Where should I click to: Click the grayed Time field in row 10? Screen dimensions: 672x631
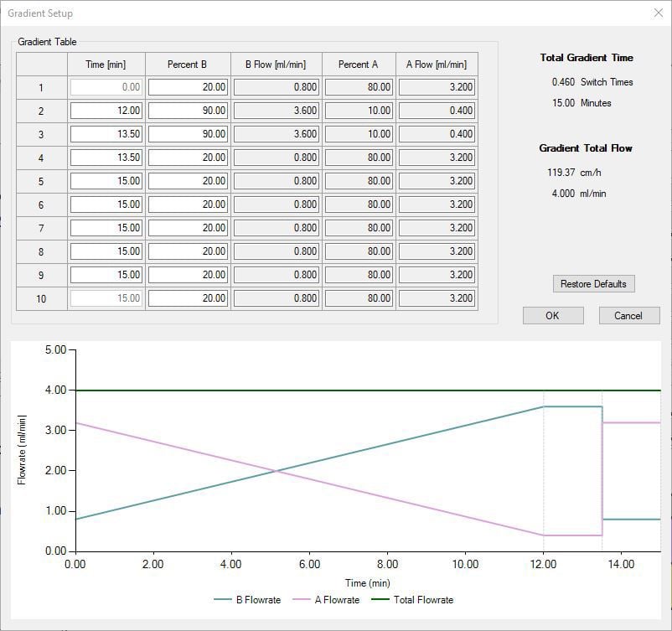click(x=106, y=298)
